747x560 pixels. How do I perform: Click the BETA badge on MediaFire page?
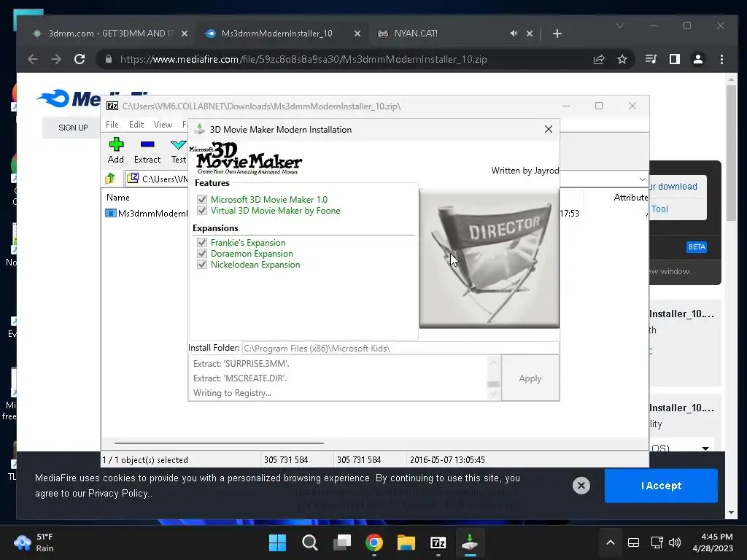tap(697, 246)
